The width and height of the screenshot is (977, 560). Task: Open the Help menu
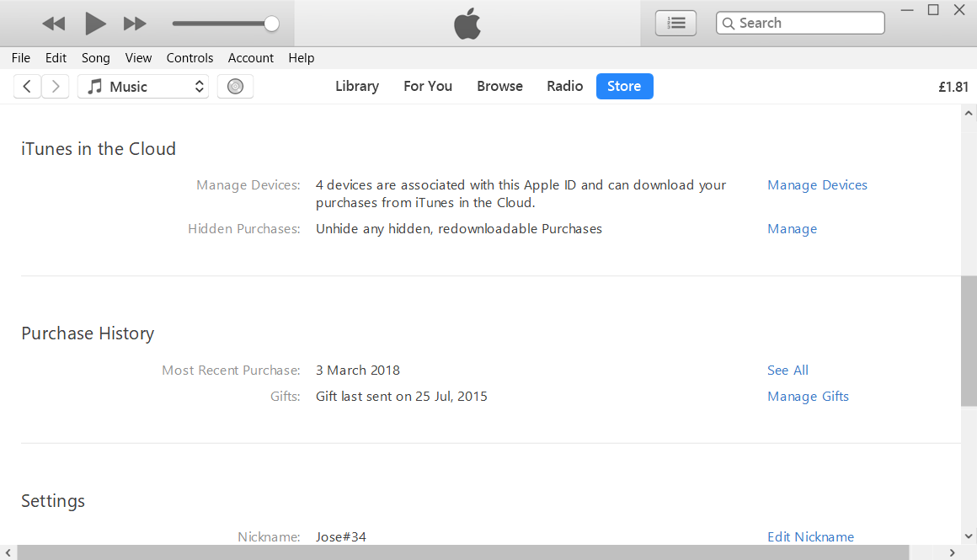click(x=301, y=58)
